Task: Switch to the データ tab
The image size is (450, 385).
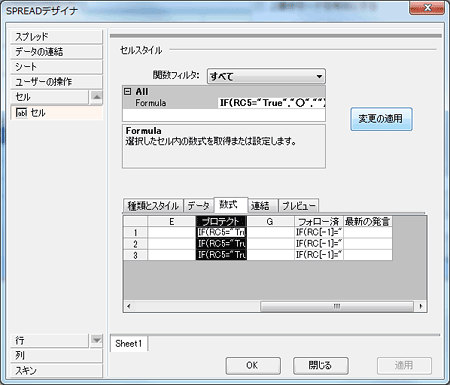Action: (x=198, y=206)
